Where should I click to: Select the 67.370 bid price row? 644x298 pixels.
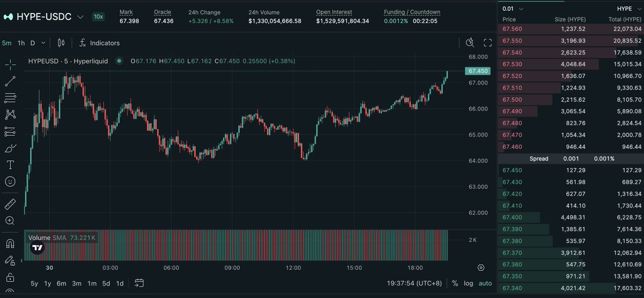click(x=571, y=253)
